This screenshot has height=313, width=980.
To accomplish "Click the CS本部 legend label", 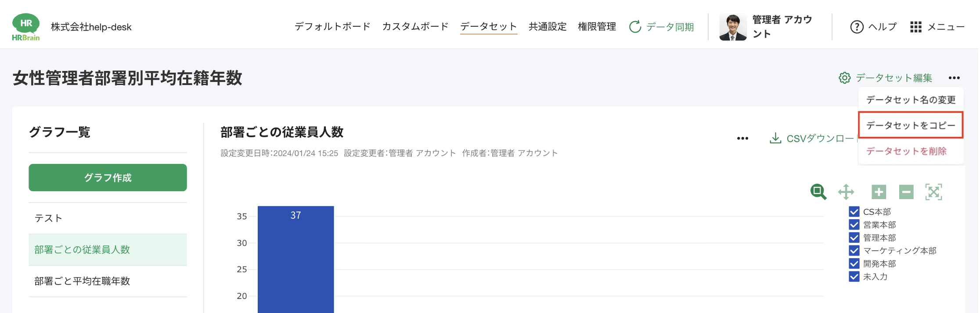I will point(877,212).
